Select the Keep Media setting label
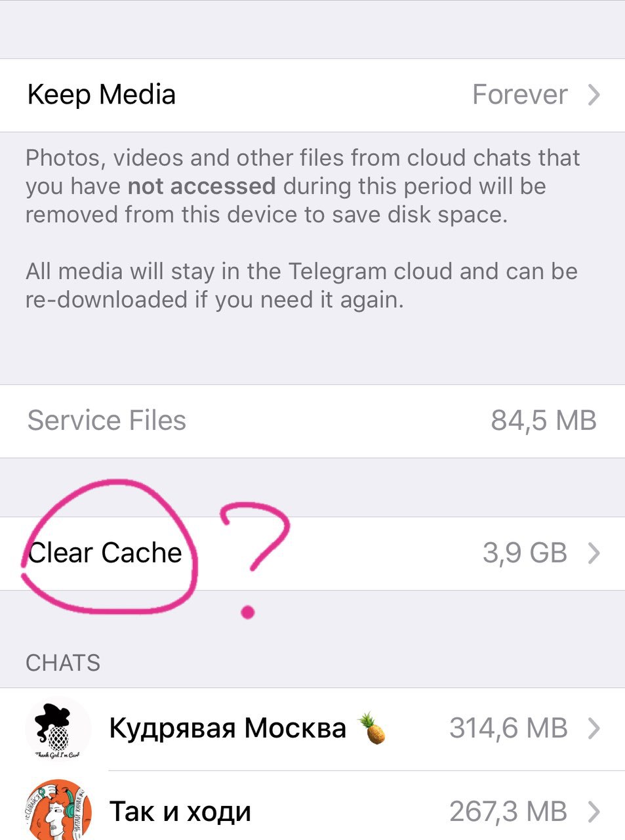Viewport: 625px width, 840px height. click(x=102, y=95)
